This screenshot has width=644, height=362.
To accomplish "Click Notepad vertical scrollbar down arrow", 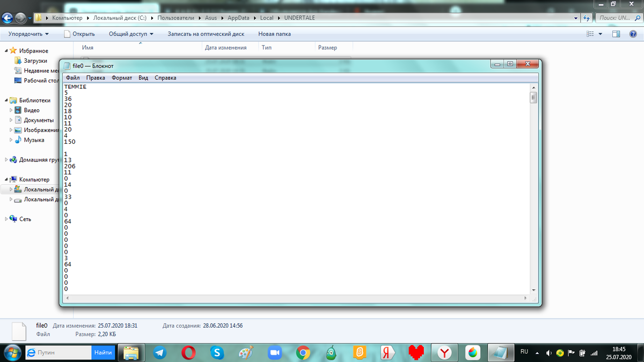I will (x=533, y=290).
